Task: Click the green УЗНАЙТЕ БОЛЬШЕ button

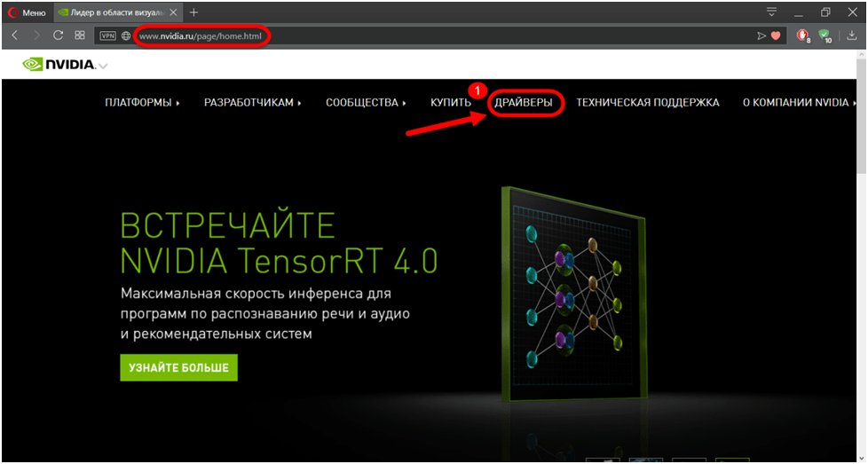Action: click(x=178, y=367)
